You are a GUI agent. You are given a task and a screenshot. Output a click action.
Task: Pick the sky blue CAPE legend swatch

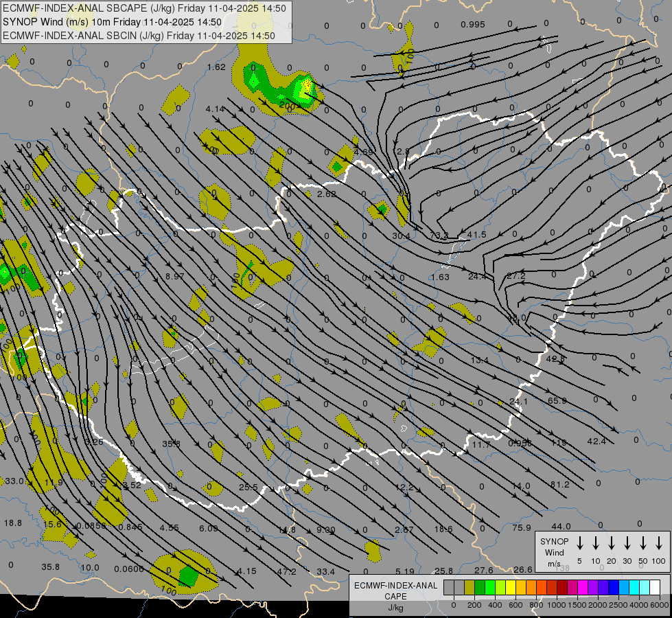(625, 587)
